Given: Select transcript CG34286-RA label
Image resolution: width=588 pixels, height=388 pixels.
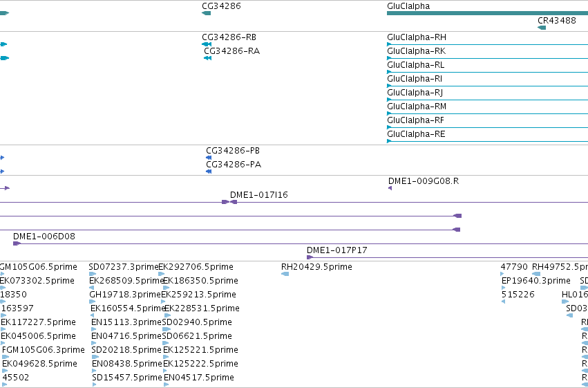Looking at the screenshot, I should click(x=231, y=51).
